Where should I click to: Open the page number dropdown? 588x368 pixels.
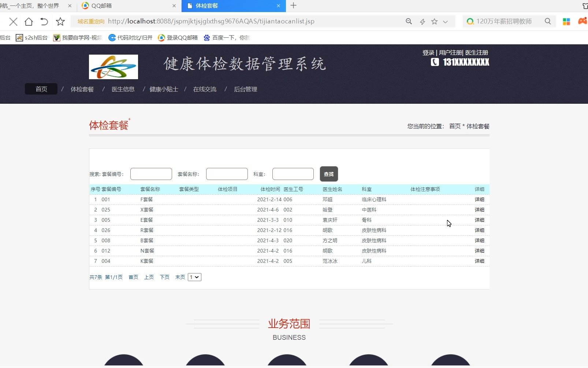pos(194,277)
